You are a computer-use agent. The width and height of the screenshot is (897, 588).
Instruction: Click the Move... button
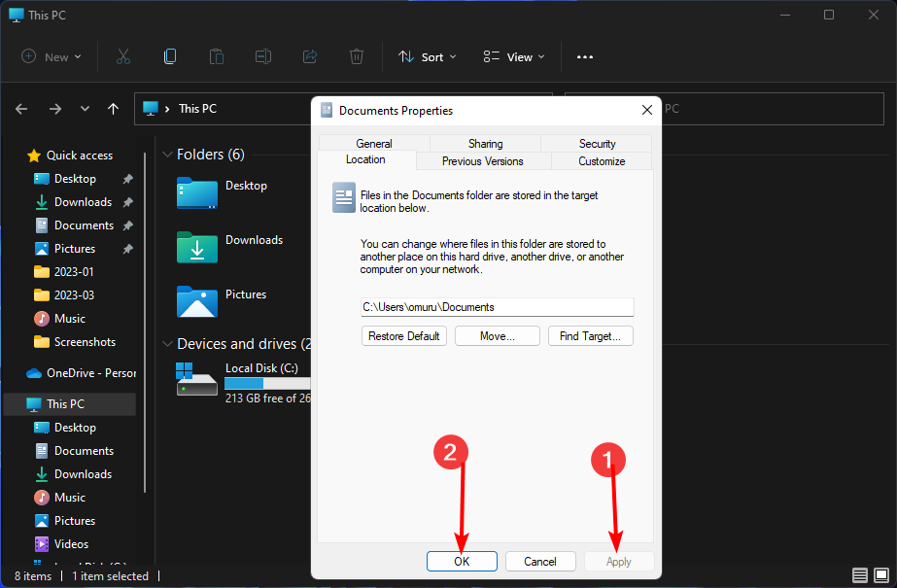point(498,335)
